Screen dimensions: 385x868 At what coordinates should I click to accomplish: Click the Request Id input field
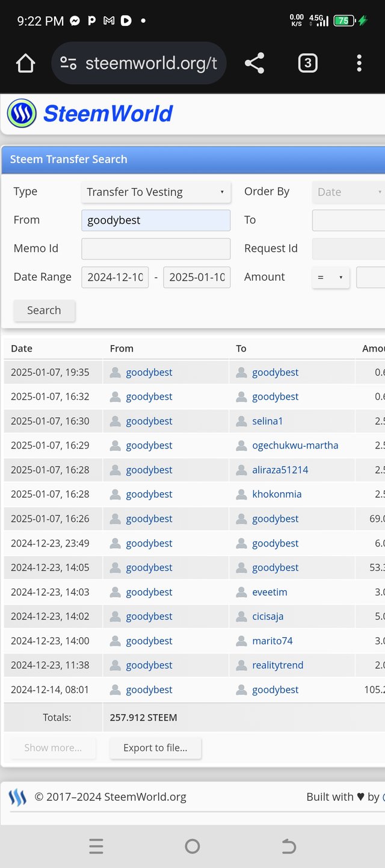(348, 249)
